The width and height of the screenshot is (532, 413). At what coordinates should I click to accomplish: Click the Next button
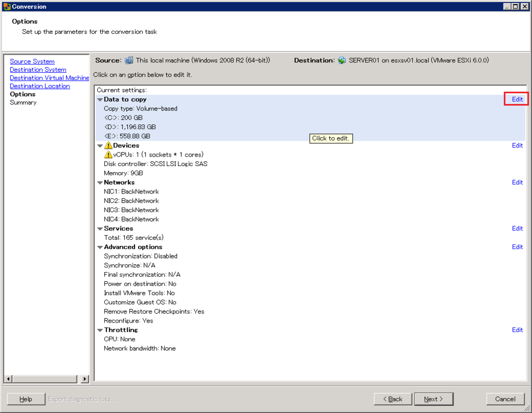click(434, 399)
